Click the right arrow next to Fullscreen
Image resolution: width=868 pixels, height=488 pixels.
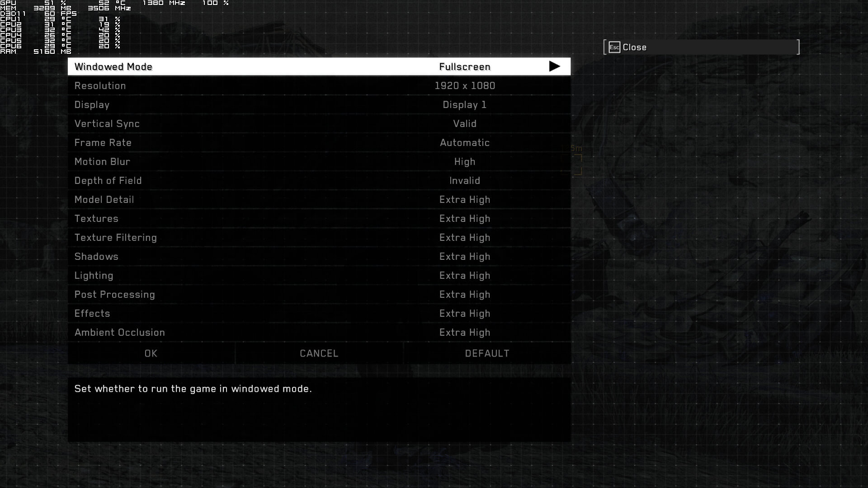(554, 66)
